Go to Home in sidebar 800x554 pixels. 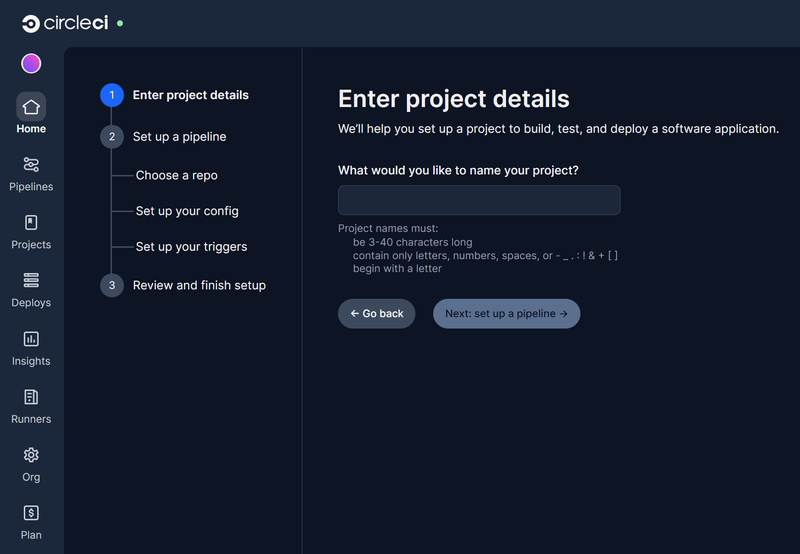31,107
